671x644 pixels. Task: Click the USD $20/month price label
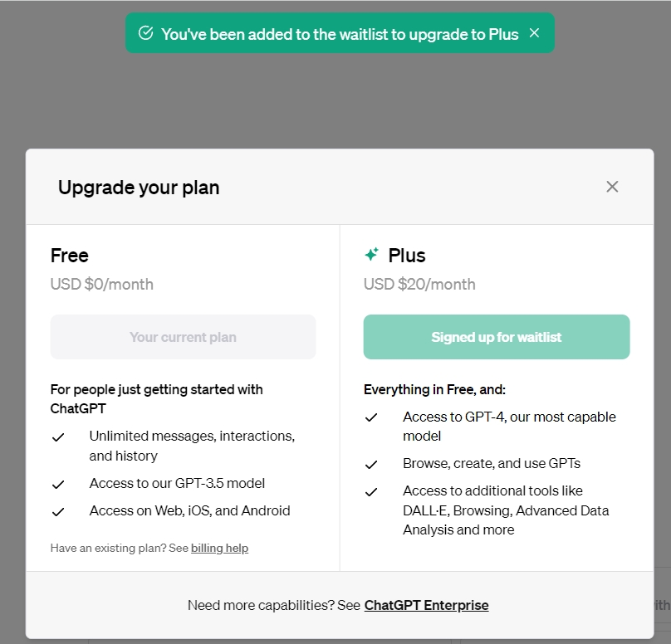click(419, 284)
